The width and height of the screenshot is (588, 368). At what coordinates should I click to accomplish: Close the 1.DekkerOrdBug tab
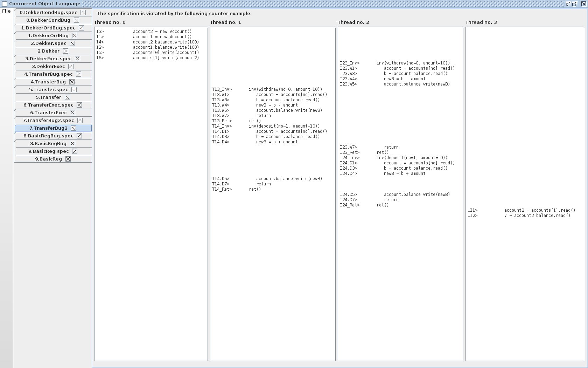point(75,35)
